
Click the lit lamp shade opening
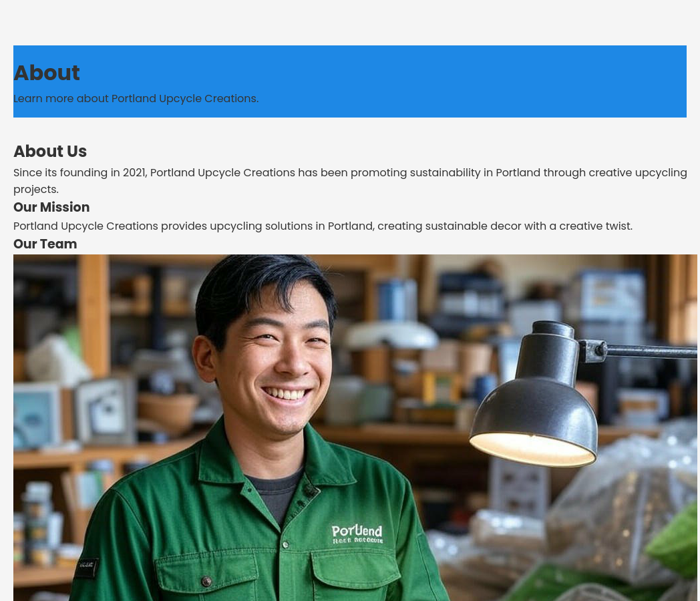pos(532,449)
